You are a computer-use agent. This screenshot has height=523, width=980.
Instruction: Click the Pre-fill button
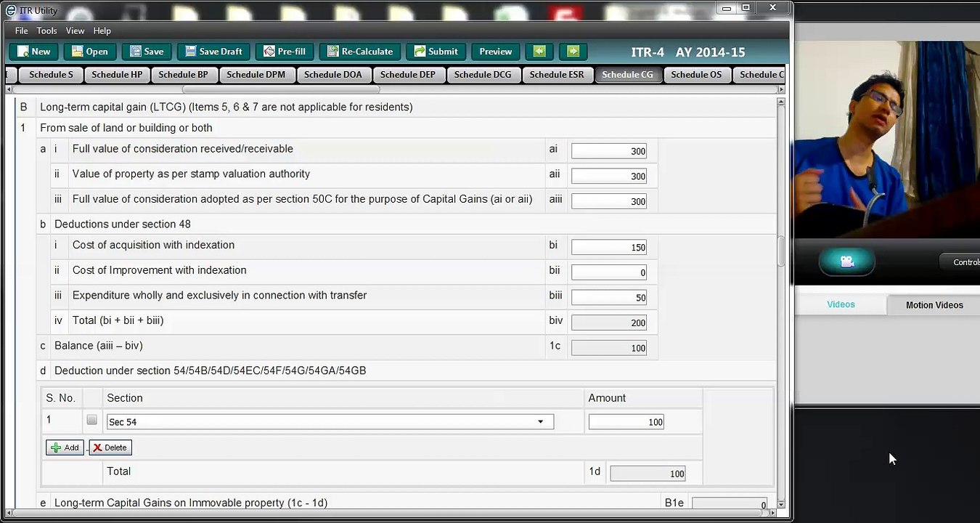click(x=284, y=52)
